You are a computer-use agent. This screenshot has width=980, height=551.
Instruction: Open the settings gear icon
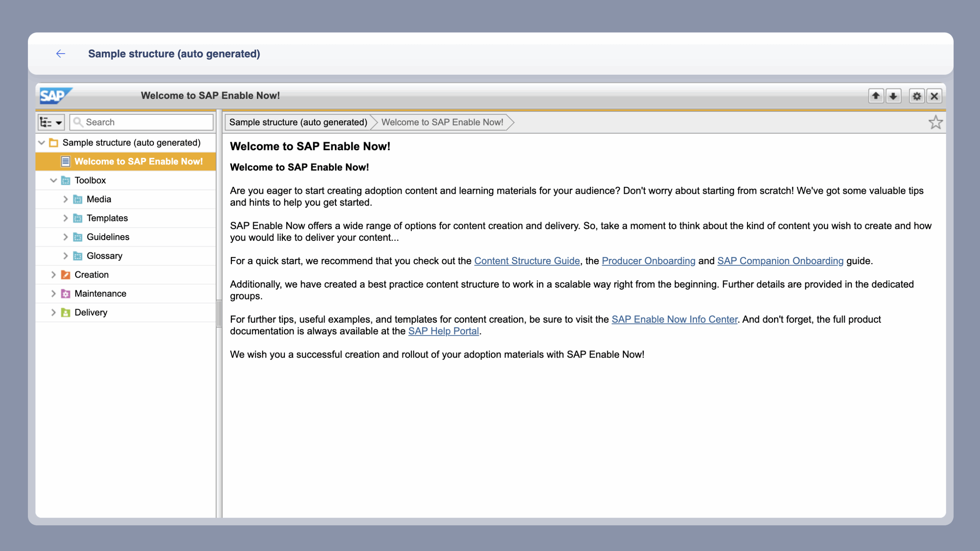[x=916, y=96]
